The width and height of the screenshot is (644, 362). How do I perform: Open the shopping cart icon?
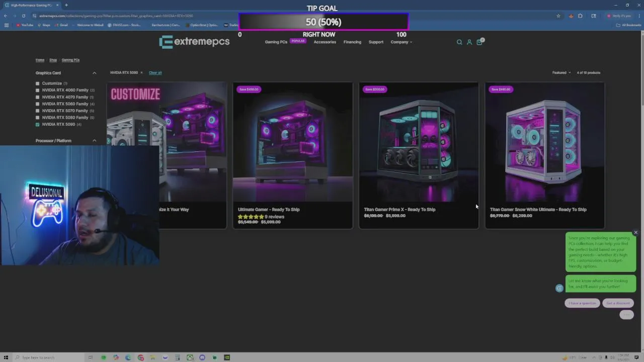(x=479, y=42)
